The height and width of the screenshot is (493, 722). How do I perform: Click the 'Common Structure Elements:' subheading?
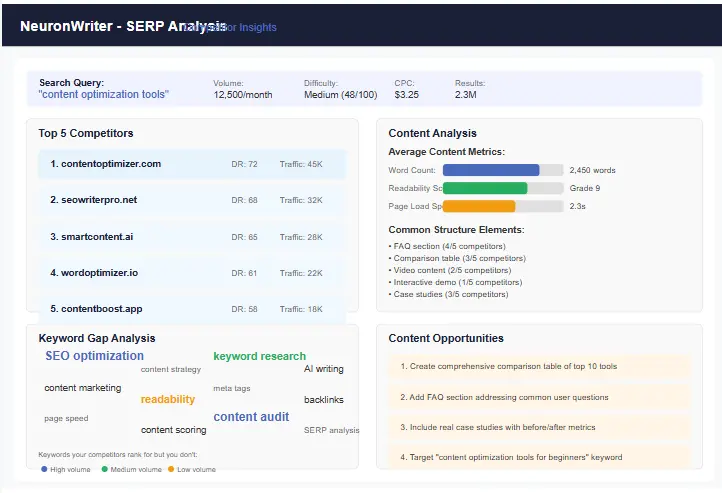(x=456, y=230)
